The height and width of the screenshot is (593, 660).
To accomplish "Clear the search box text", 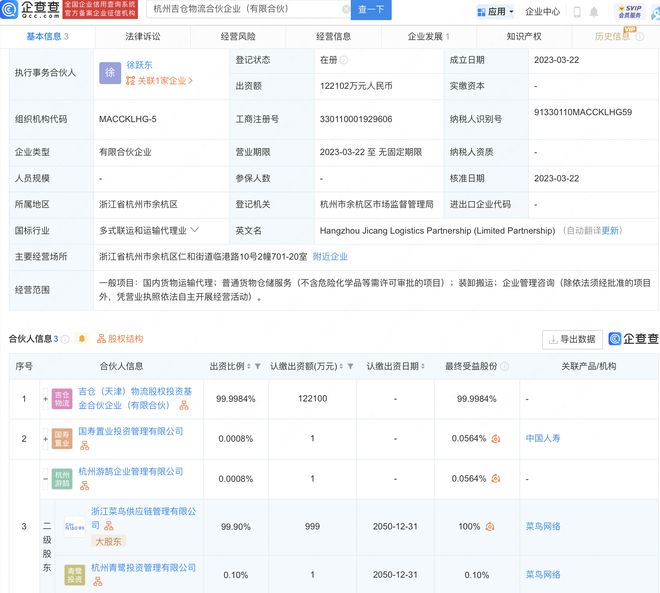I will (346, 9).
